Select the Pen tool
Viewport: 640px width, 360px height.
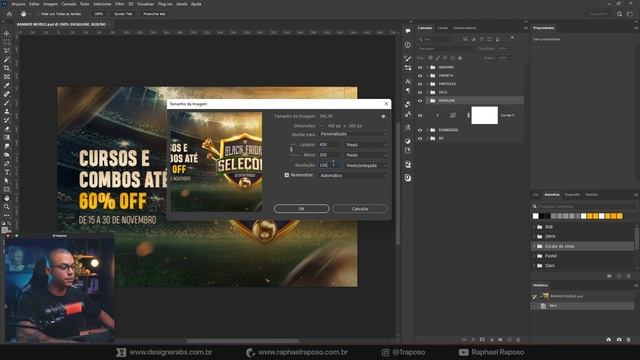(x=7, y=163)
